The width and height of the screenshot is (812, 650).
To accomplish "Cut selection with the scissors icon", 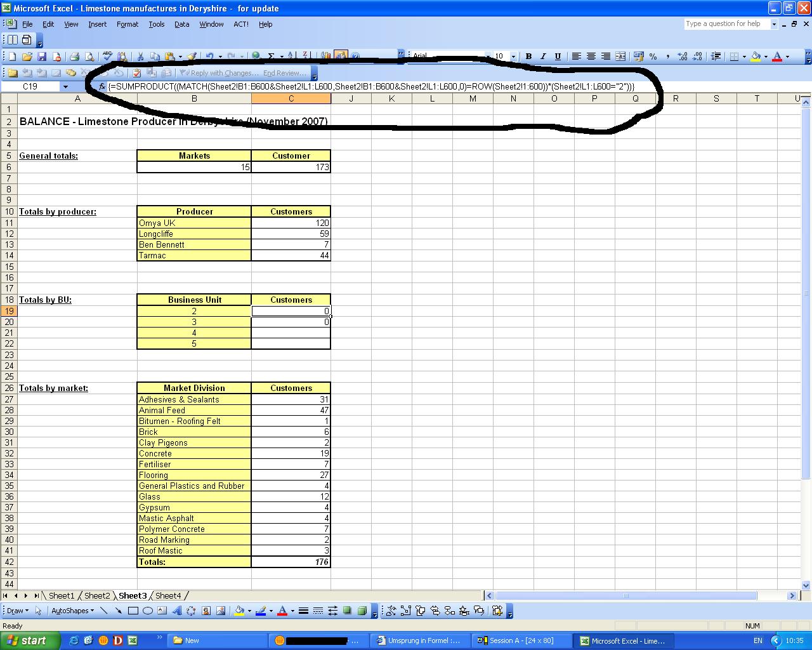I will [140, 56].
